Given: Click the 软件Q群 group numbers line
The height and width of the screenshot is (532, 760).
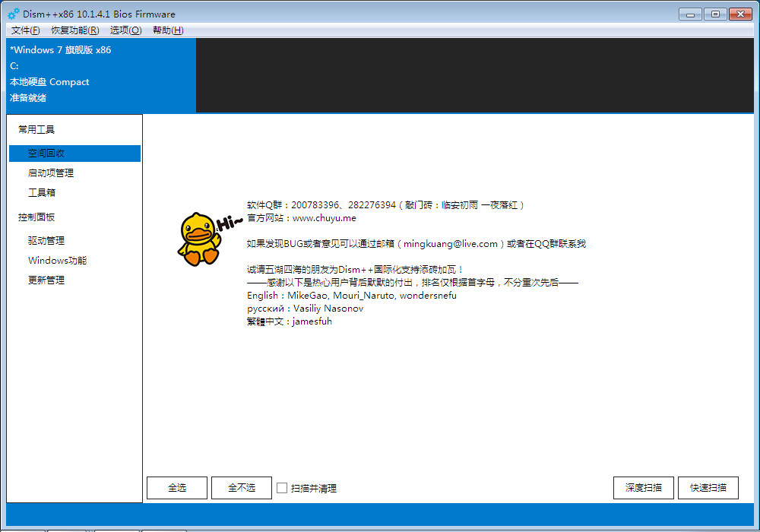Looking at the screenshot, I should pos(386,205).
